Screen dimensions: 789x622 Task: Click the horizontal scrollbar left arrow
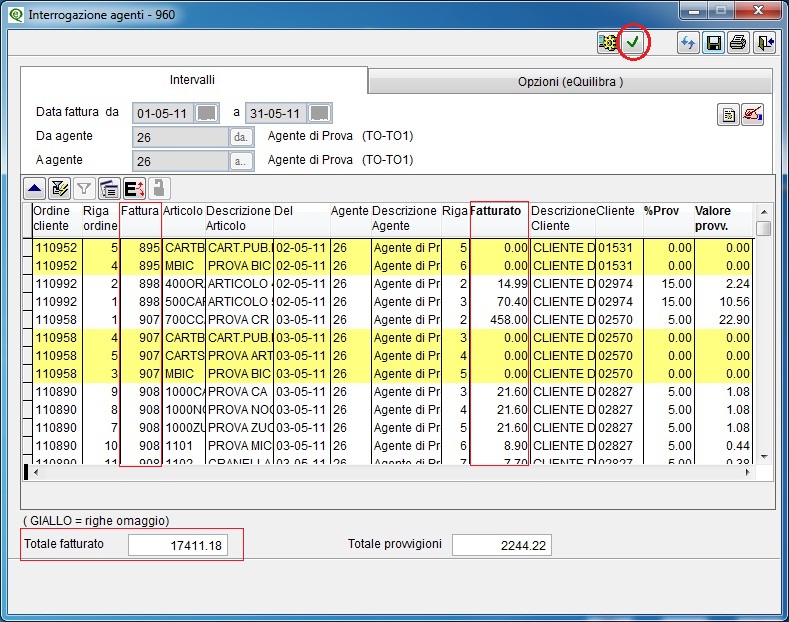coord(36,473)
